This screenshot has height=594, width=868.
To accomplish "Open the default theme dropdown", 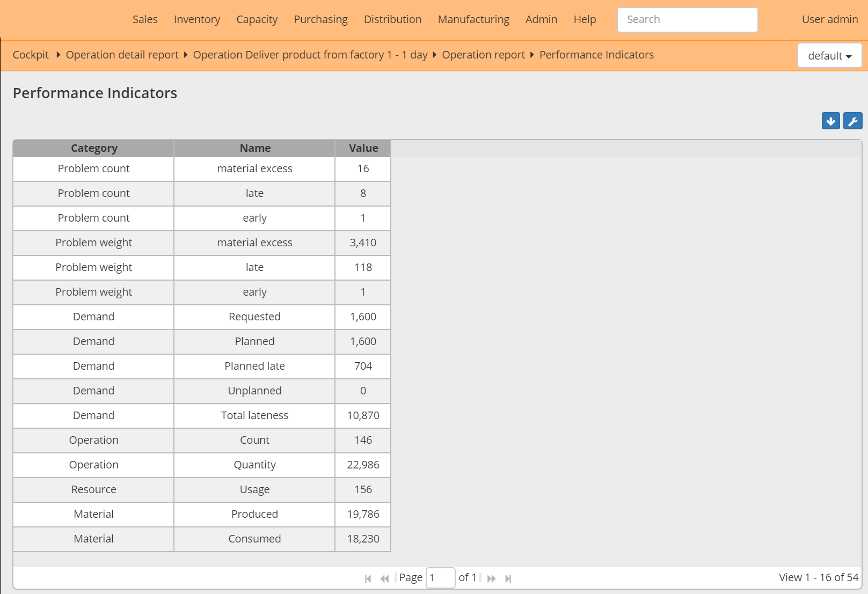I will pyautogui.click(x=829, y=55).
